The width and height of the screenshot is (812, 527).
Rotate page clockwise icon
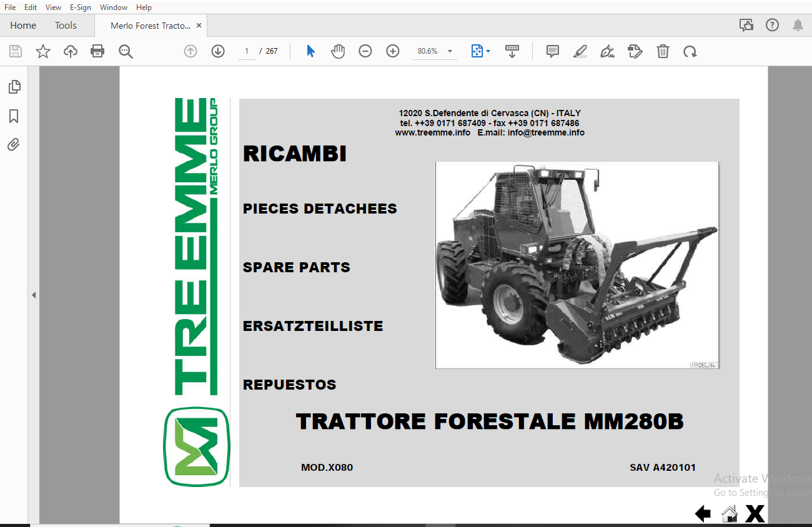coord(690,51)
